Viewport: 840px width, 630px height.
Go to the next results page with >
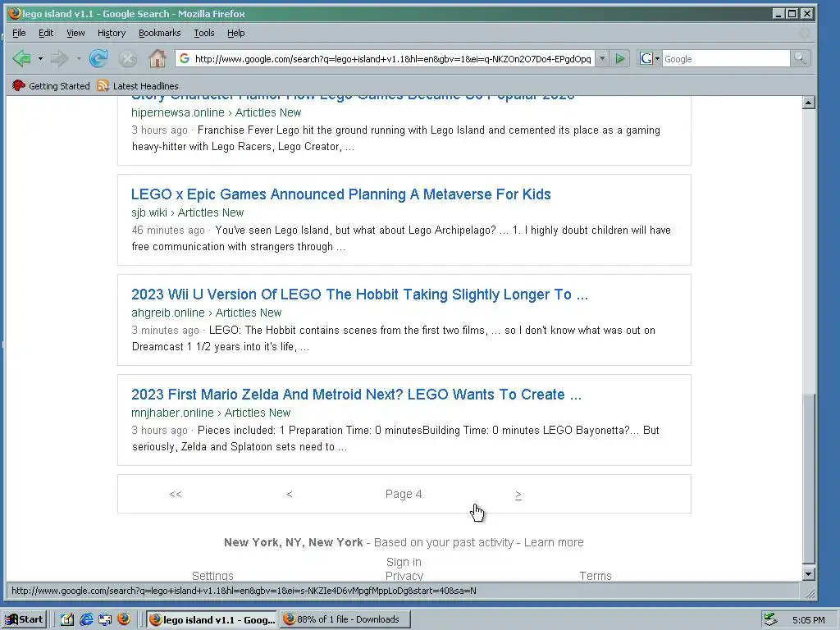pos(518,495)
